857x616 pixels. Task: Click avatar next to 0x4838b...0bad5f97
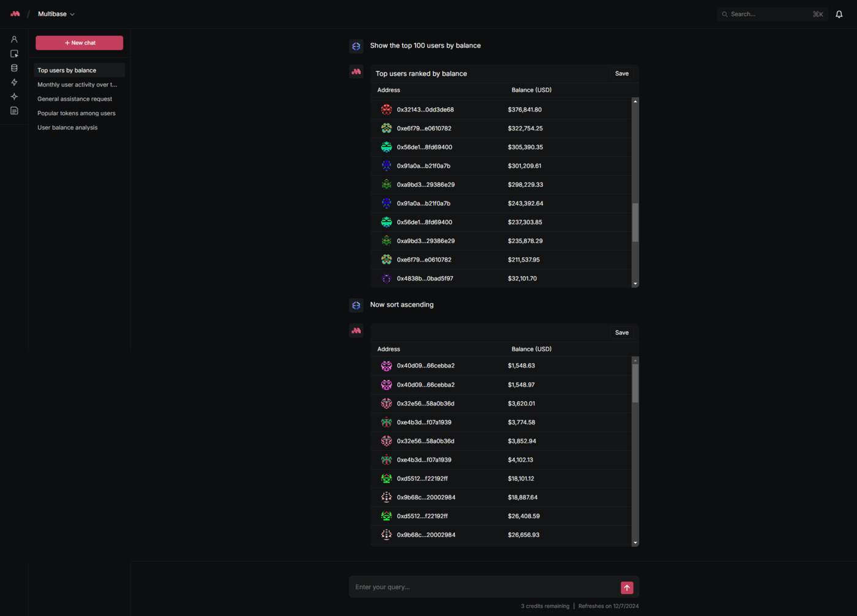[x=386, y=279]
